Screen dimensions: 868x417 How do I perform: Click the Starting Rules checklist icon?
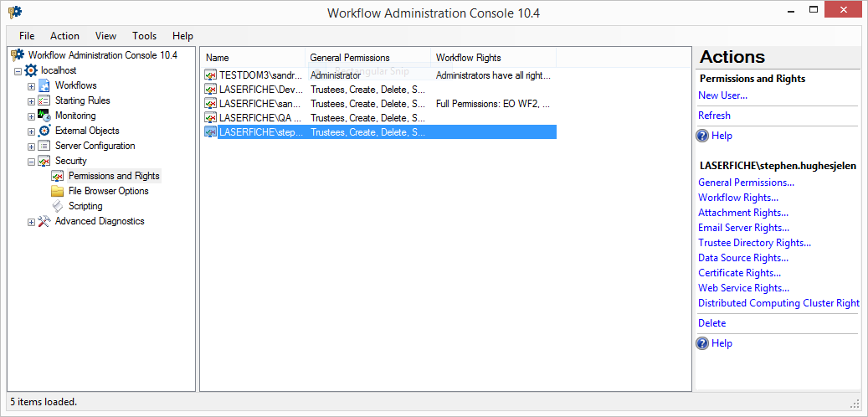tap(44, 100)
